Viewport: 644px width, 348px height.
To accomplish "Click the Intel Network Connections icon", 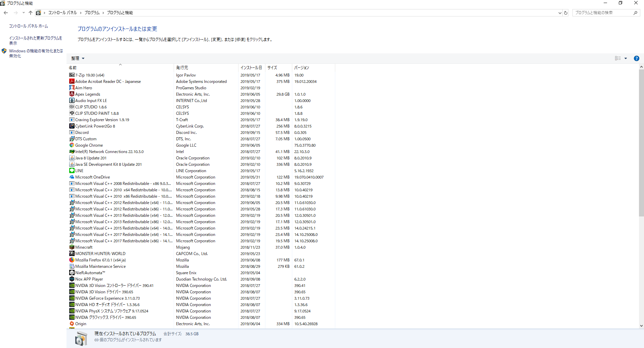I will (x=72, y=152).
